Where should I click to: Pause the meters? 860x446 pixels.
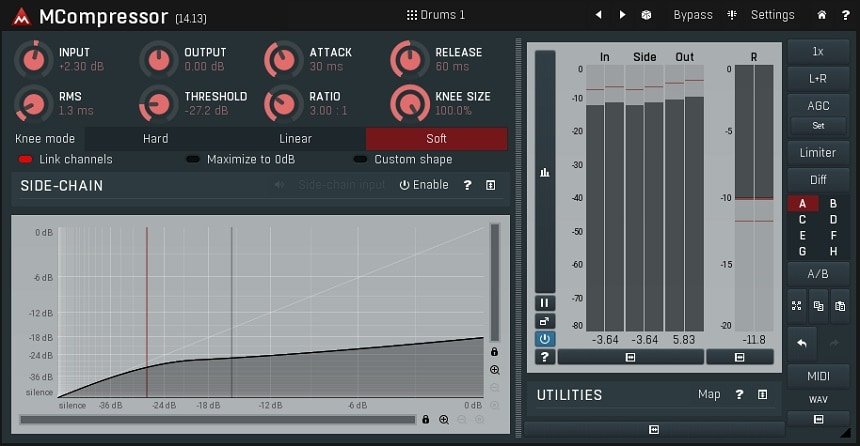tap(545, 303)
